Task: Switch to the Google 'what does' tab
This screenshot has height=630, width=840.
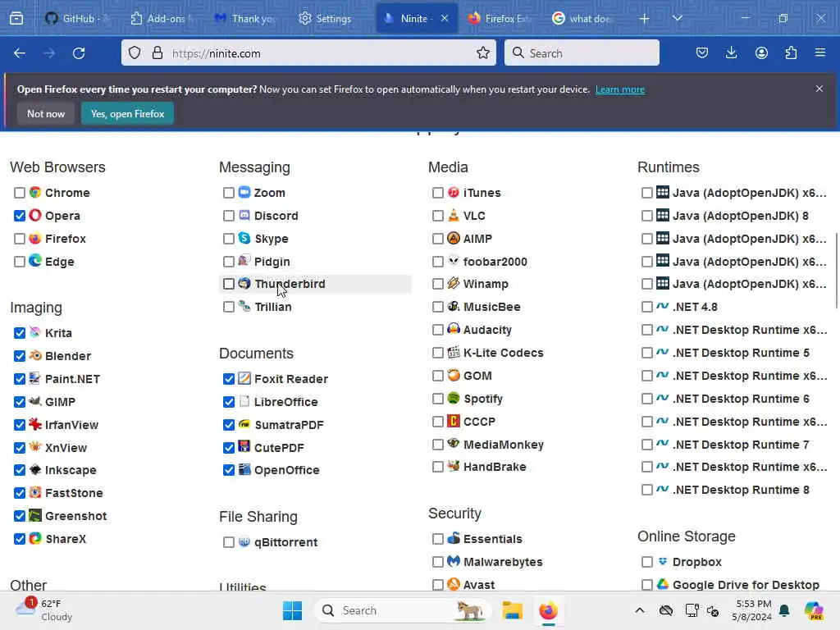Action: 584,18
